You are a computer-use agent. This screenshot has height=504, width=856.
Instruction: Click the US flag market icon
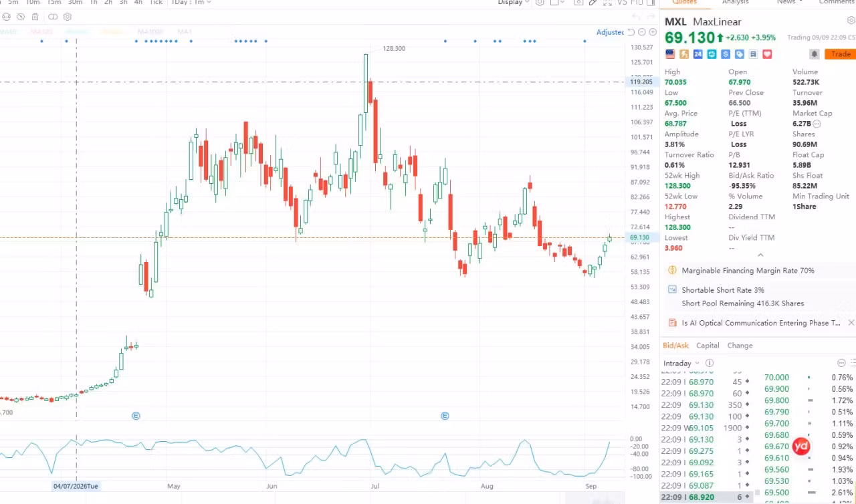tap(670, 54)
